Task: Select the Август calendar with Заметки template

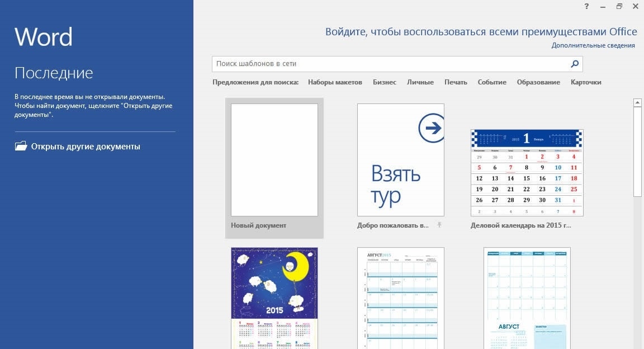Action: [527, 298]
